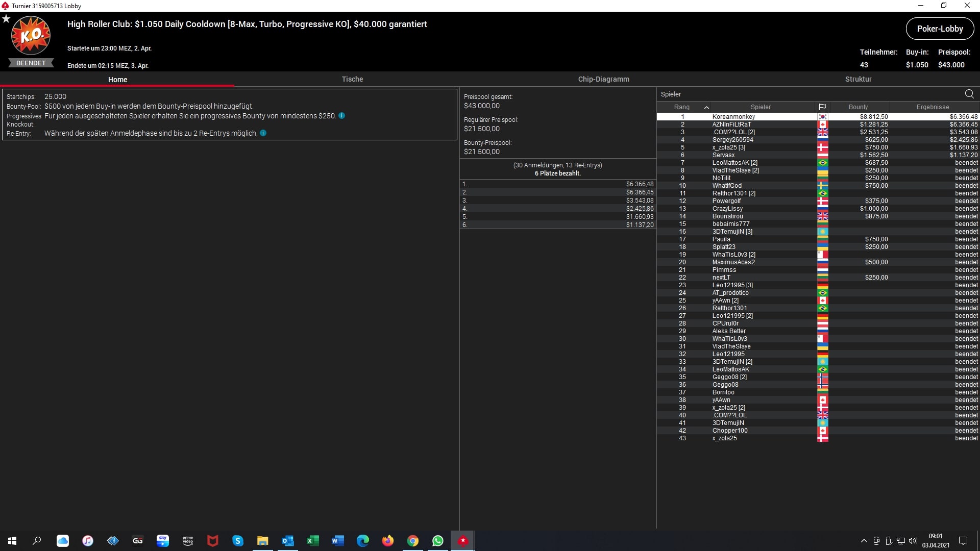Sort by Spieler column header
This screenshot has height=551, width=980.
[761, 107]
